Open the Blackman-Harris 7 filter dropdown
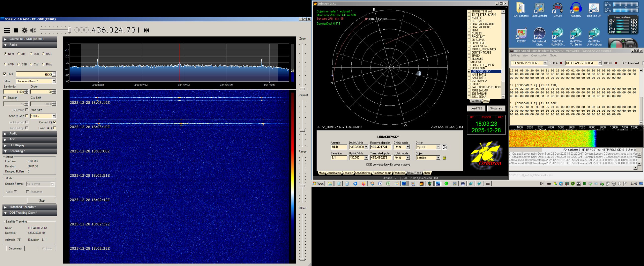 coord(54,81)
